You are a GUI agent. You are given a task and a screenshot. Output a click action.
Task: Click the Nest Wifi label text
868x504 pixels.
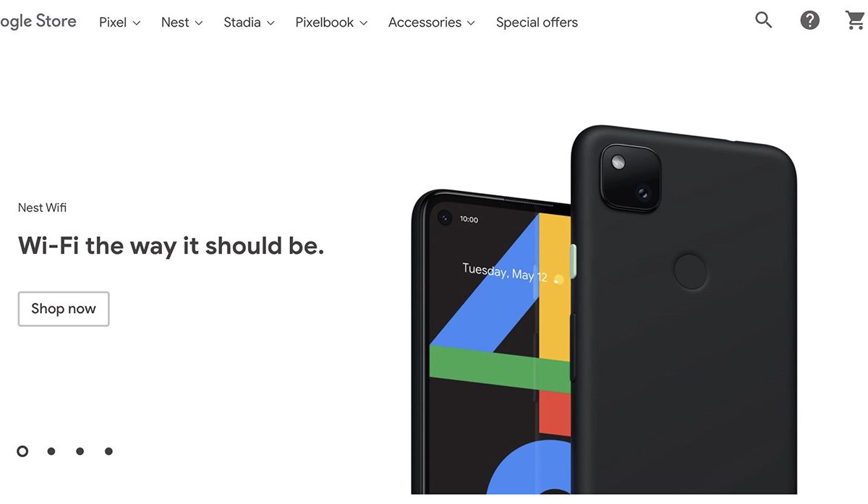click(42, 208)
